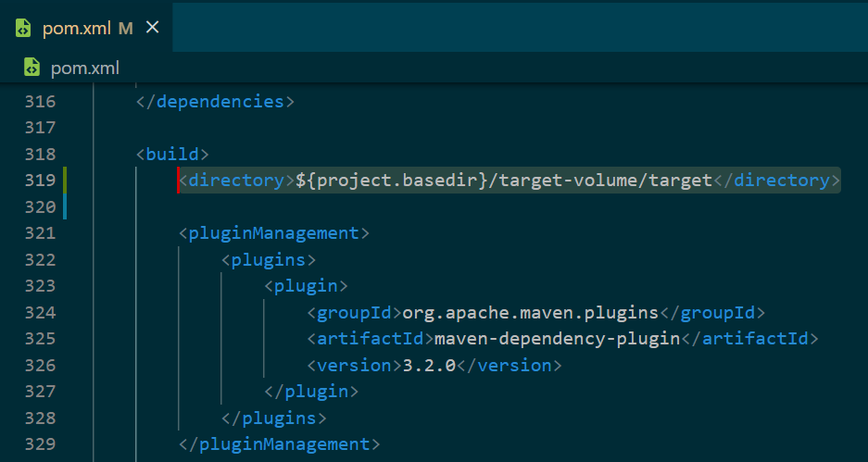
Task: Switch to the pom.xml tab label
Action: pos(75,28)
